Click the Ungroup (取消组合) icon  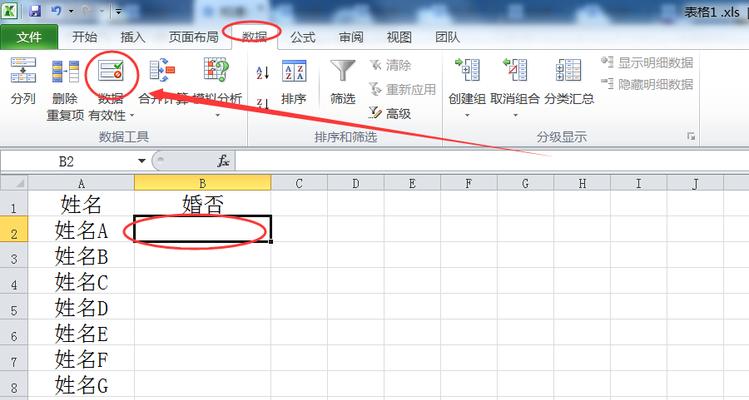pyautogui.click(x=514, y=70)
